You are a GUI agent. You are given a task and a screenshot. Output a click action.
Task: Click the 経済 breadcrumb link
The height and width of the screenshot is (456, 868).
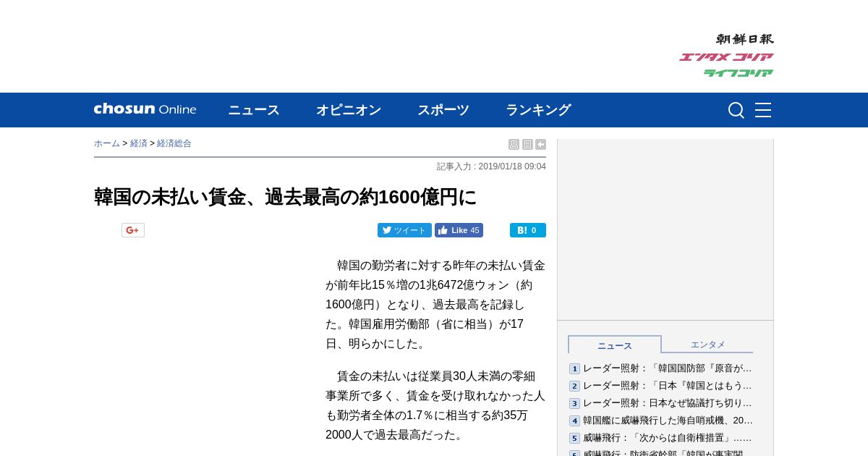tap(139, 143)
